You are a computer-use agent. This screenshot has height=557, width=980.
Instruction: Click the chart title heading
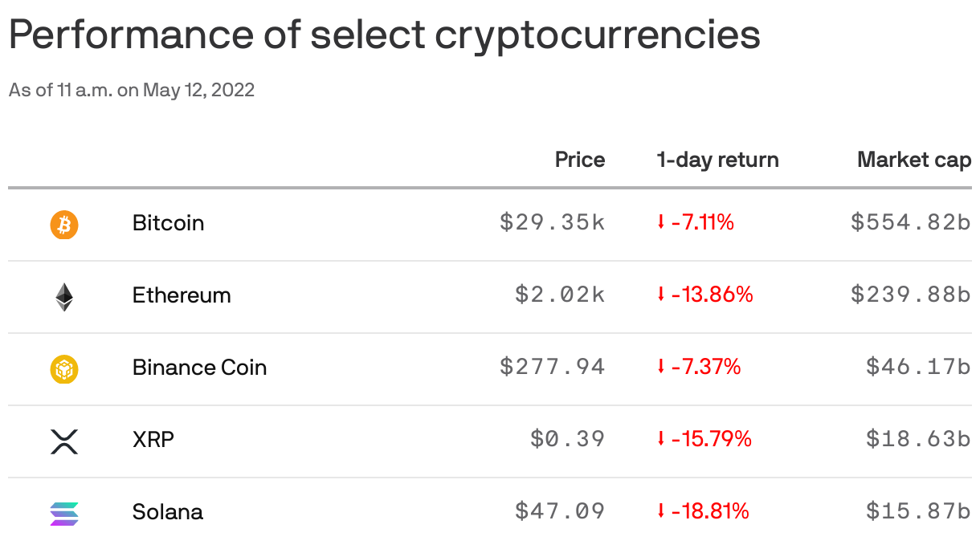pyautogui.click(x=384, y=35)
